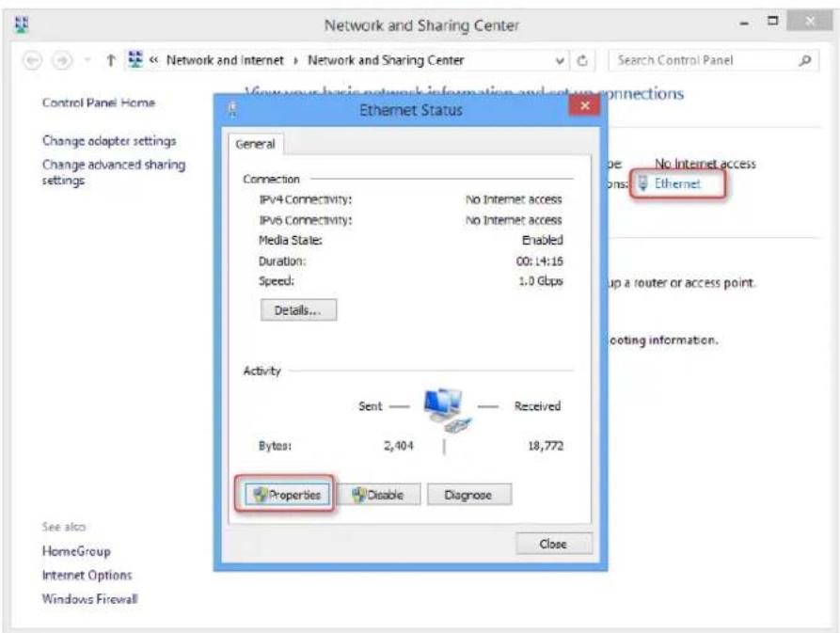
Task: Click the Ethernet adapter plug icon
Action: point(642,183)
